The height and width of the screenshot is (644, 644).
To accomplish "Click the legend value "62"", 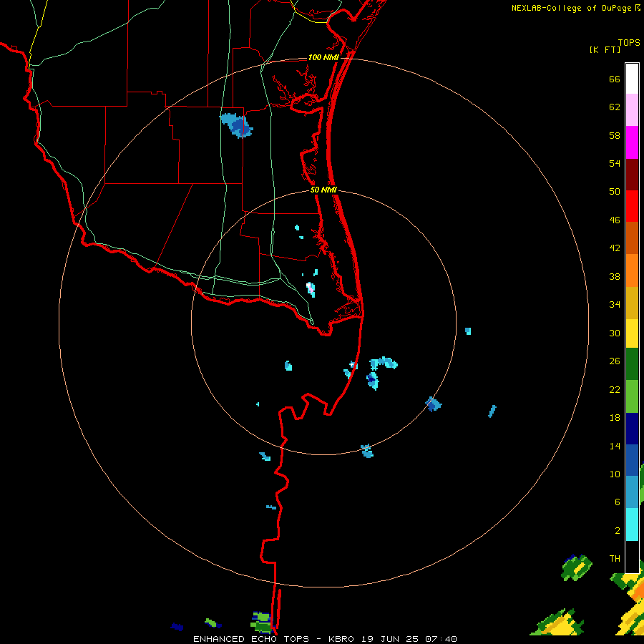I will [x=615, y=107].
